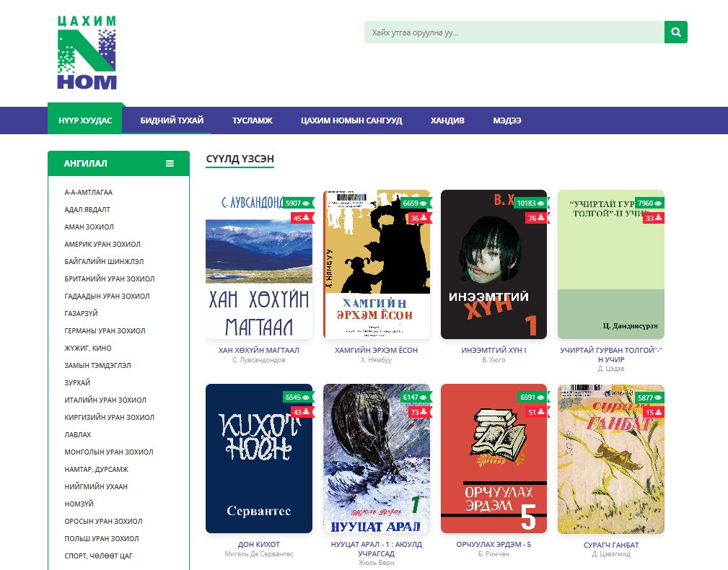Go to the Мэдээ menu tab

pos(507,120)
